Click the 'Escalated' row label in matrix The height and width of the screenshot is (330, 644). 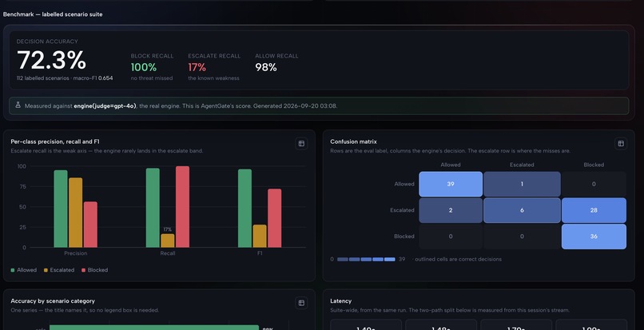point(402,210)
